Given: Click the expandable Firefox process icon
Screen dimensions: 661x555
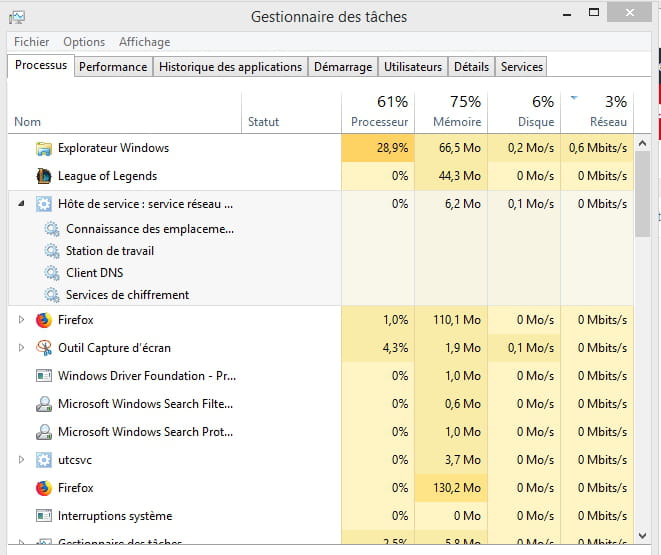Looking at the screenshot, I should coord(44,320).
